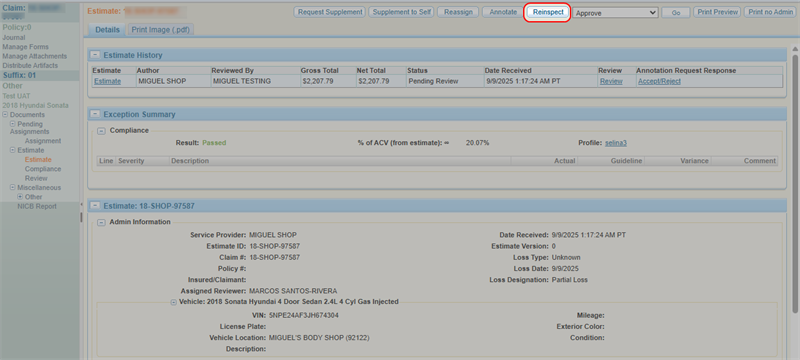Open the Review link in history table
Image resolution: width=800 pixels, height=360 pixels.
point(611,81)
